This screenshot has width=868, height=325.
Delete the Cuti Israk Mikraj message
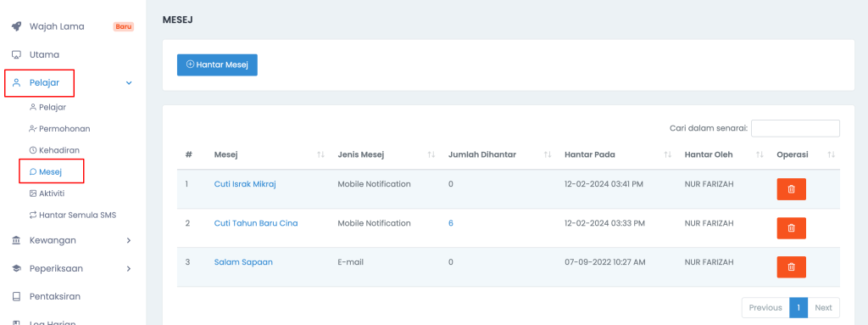point(791,189)
